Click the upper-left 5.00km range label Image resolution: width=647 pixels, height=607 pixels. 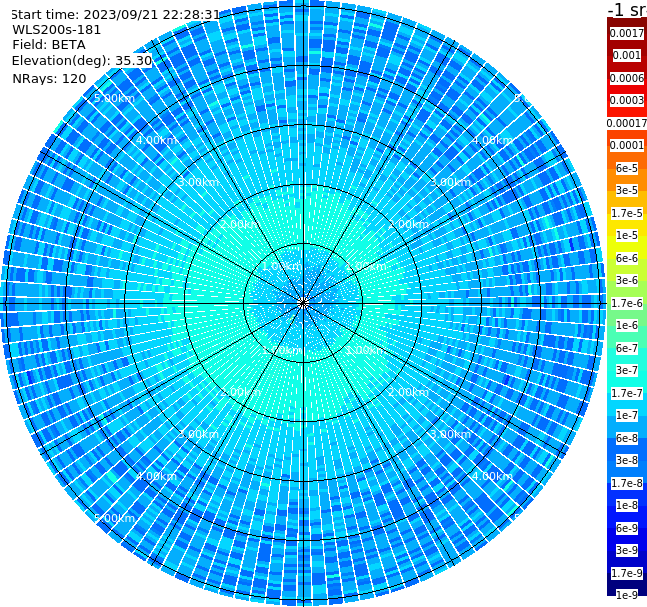114,98
